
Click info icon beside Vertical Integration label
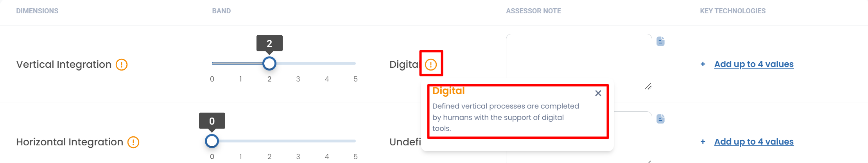[122, 64]
